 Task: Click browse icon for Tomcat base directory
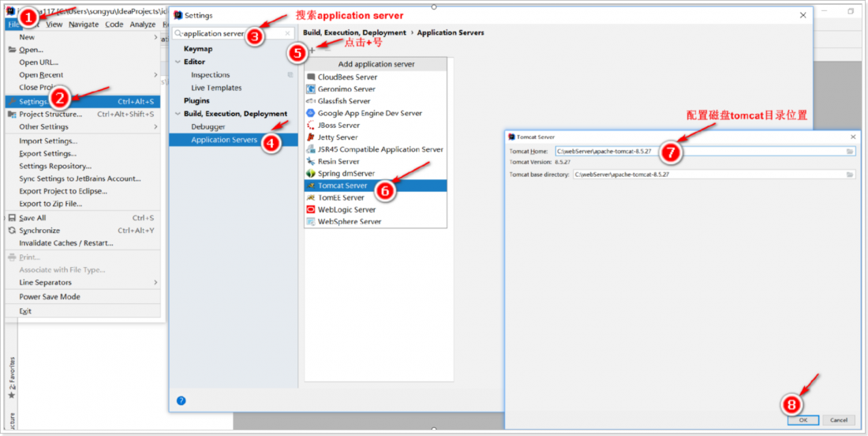click(850, 175)
